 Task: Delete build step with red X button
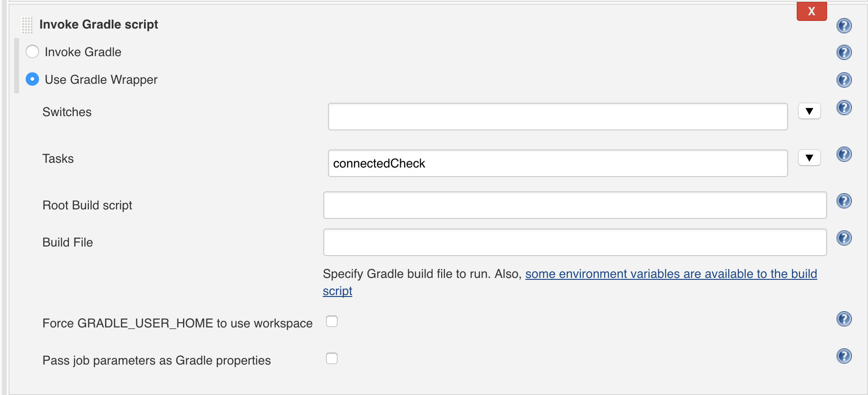(x=811, y=11)
